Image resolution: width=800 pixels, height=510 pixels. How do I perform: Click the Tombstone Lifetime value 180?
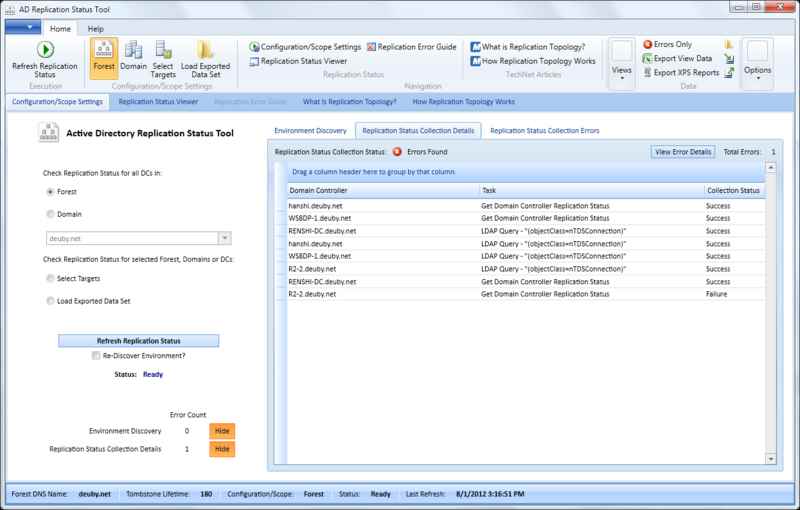[x=206, y=494]
